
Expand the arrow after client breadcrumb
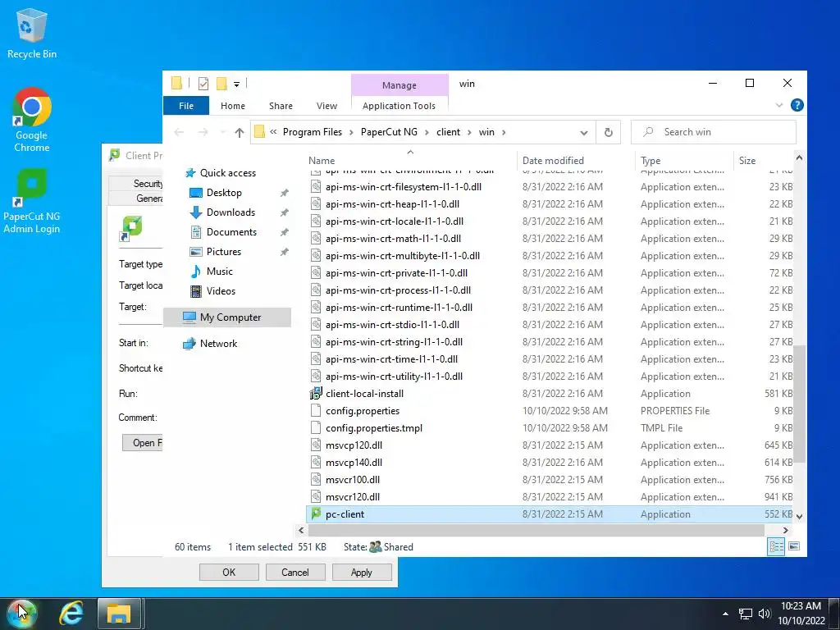pos(468,132)
